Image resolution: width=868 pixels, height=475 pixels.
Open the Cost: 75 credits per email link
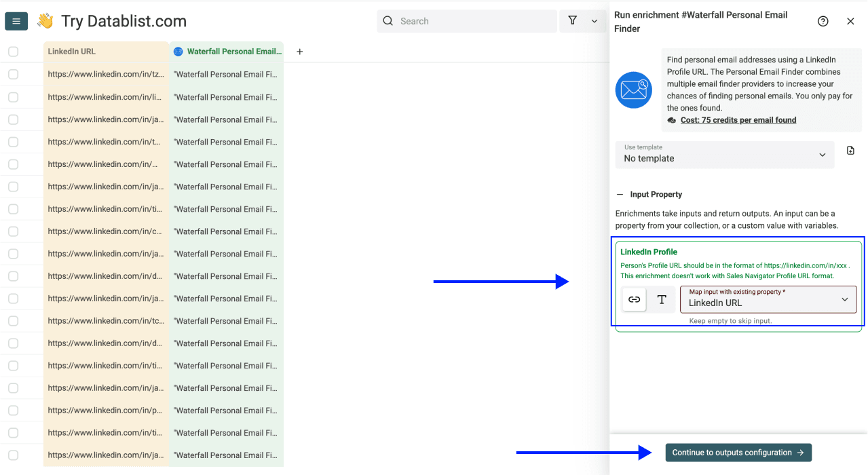point(738,119)
